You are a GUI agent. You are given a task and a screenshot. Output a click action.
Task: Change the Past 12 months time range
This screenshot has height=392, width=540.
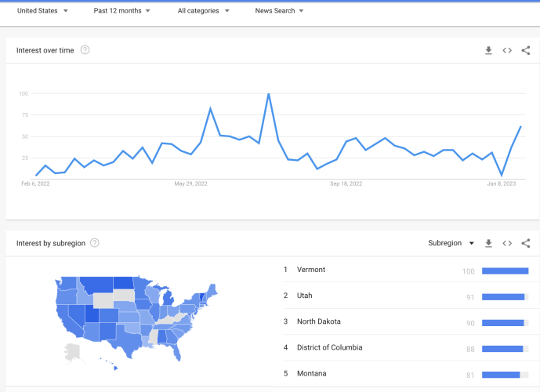pyautogui.click(x=122, y=11)
